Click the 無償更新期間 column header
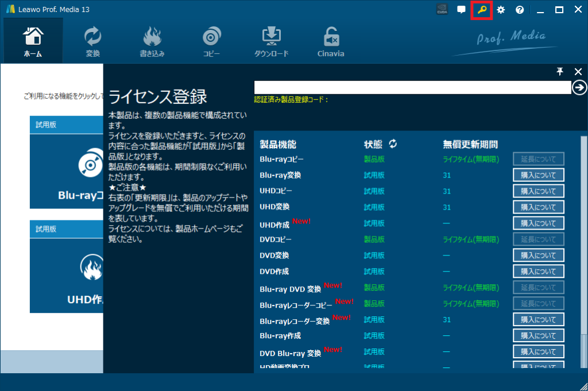 pyautogui.click(x=470, y=144)
